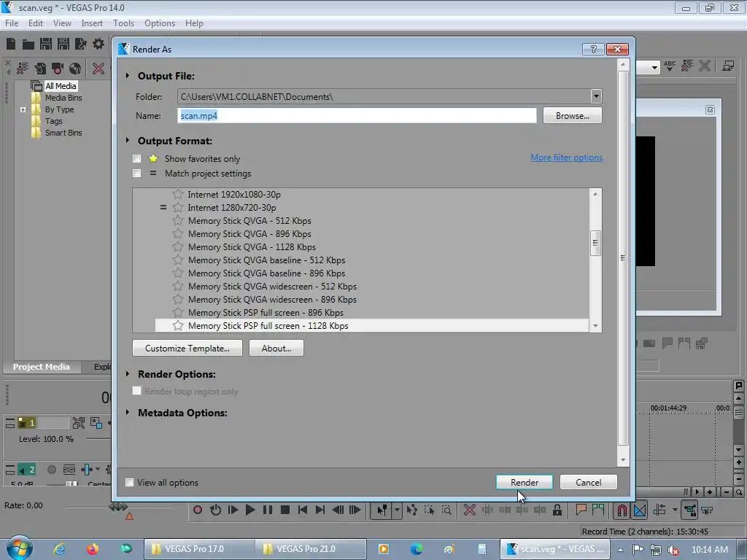
Task: Collapse the Output File section
Action: coord(128,76)
